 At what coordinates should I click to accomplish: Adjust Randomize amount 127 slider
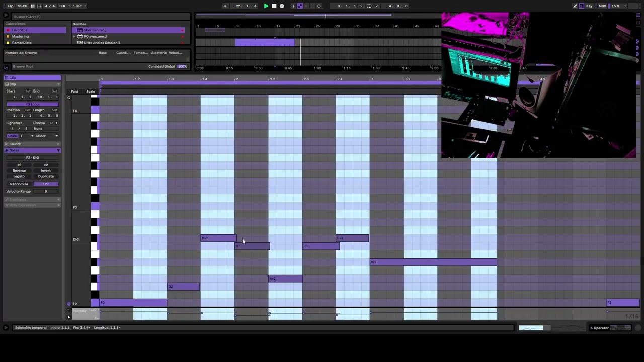[x=46, y=184]
